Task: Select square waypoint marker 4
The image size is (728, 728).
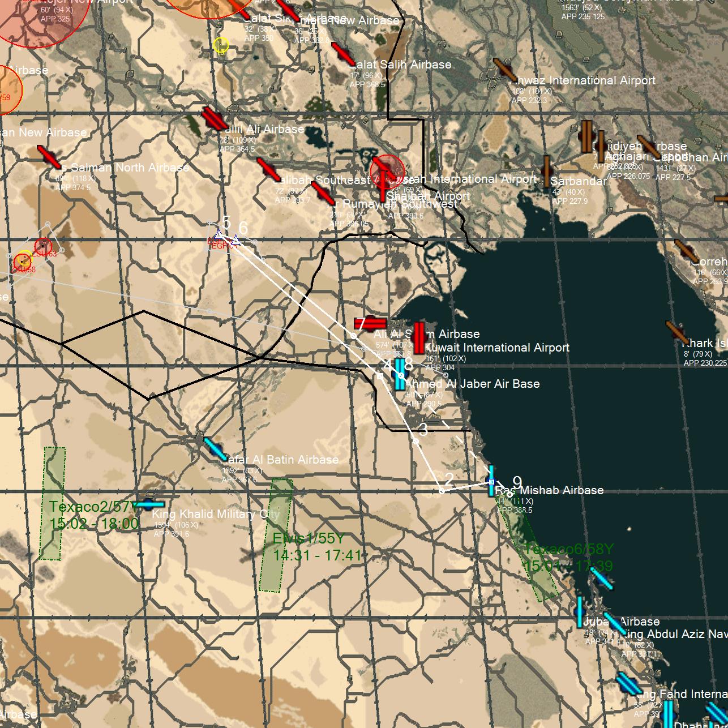Action: 380,376
